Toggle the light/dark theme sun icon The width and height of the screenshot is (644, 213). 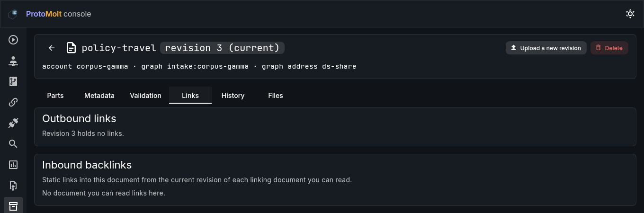tap(630, 14)
